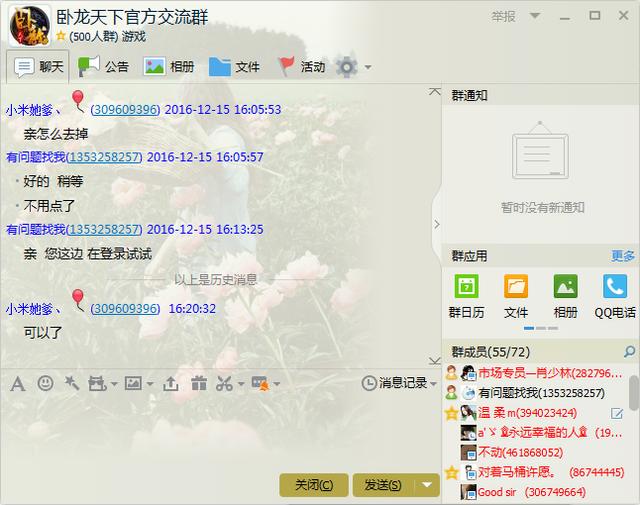
Task: Open the send picture dropdown arrow
Action: 151,383
